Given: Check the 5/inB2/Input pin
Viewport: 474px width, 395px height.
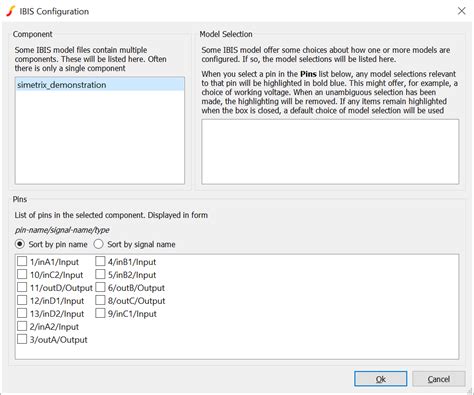Looking at the screenshot, I should tap(100, 275).
